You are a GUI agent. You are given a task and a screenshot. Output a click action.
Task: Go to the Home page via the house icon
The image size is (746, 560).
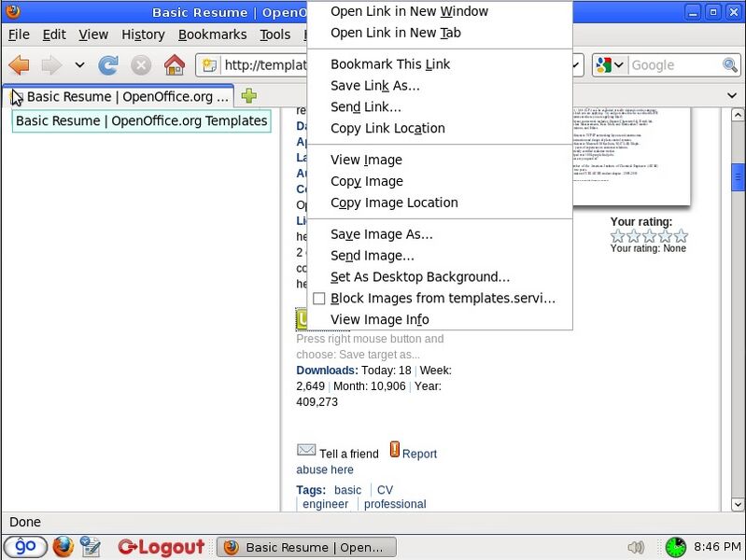point(175,65)
